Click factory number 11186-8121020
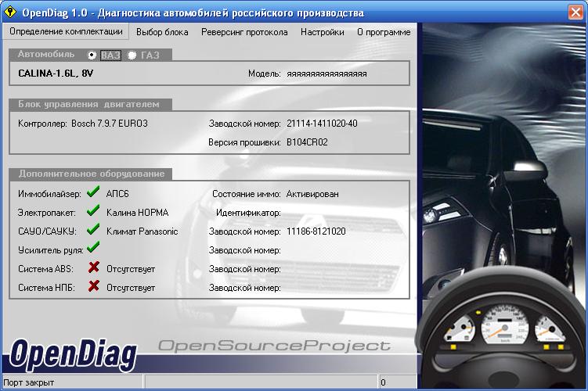This screenshot has height=391, width=588. tap(316, 231)
